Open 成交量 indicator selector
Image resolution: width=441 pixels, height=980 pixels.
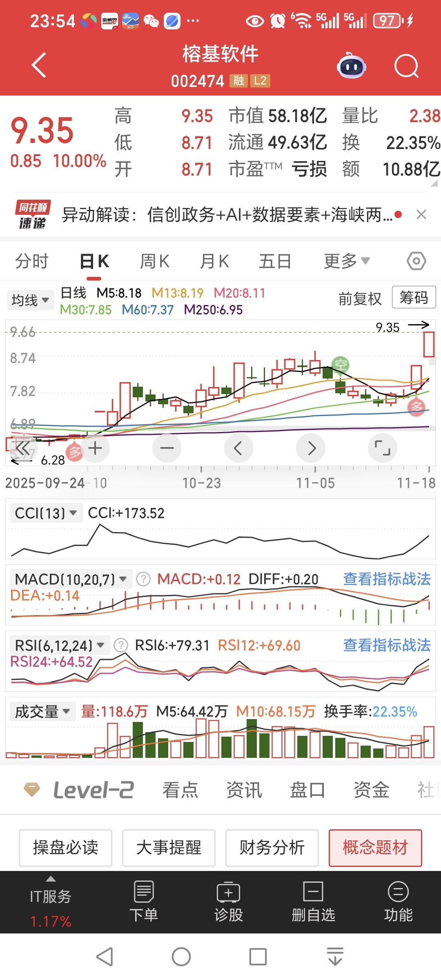(x=42, y=711)
